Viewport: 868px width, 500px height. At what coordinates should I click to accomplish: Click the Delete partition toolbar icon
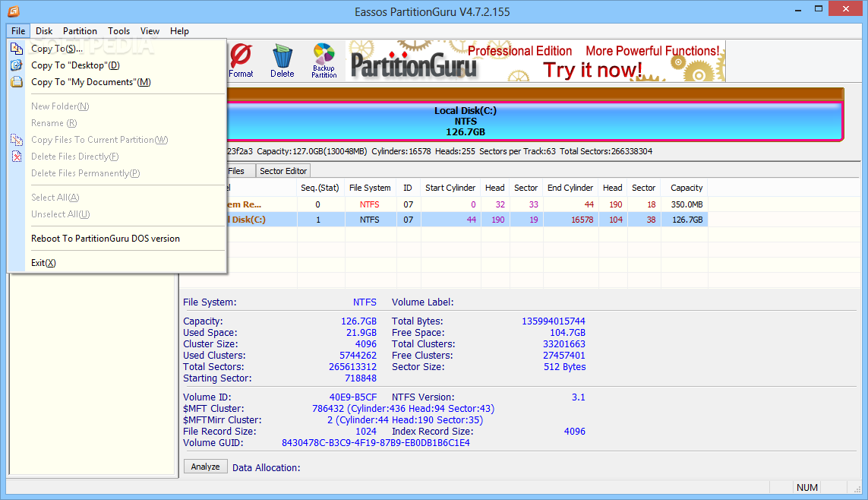[282, 61]
